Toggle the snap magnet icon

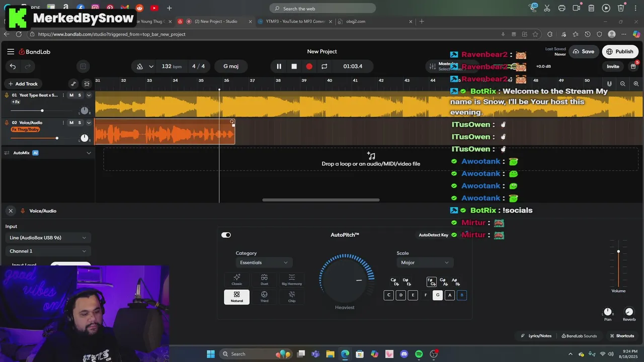click(609, 84)
